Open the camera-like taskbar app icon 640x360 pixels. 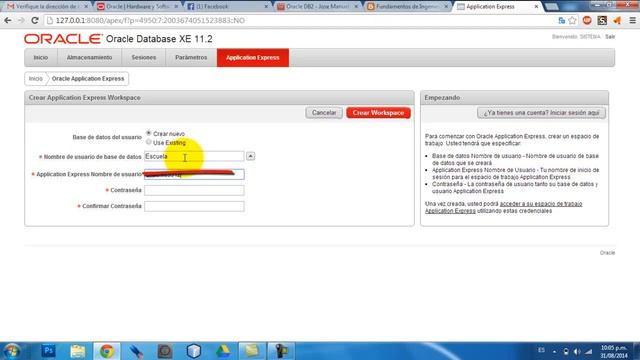pyautogui.click(x=165, y=351)
